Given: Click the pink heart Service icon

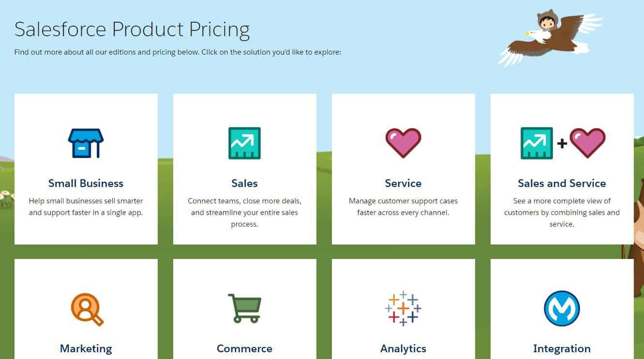Looking at the screenshot, I should pos(403,143).
